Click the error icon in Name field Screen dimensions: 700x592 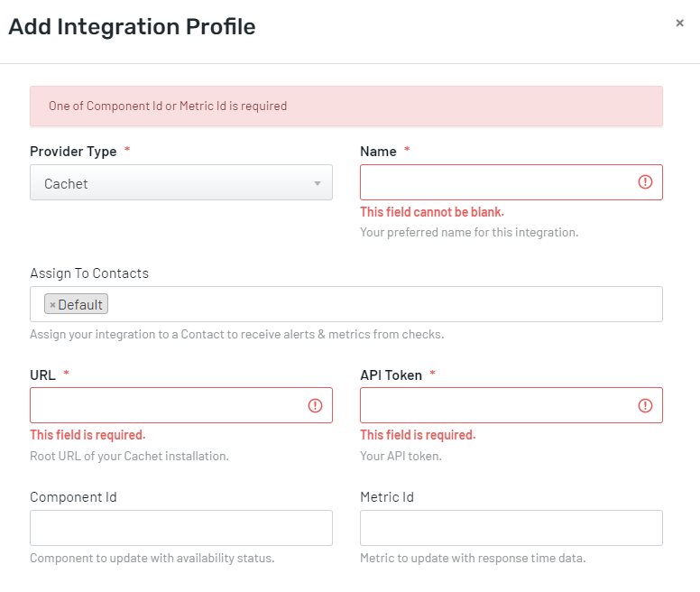tap(645, 182)
